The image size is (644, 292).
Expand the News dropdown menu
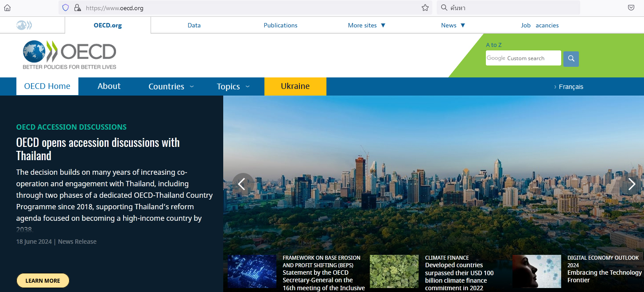(x=453, y=25)
